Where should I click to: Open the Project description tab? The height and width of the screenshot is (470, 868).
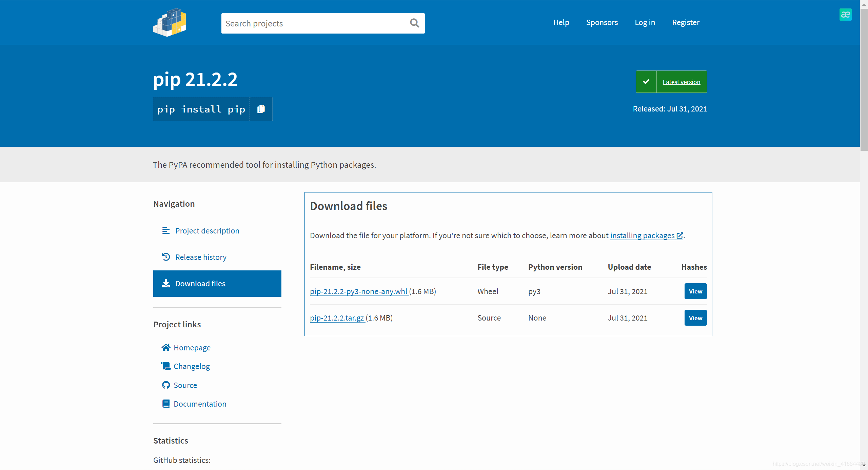point(207,231)
